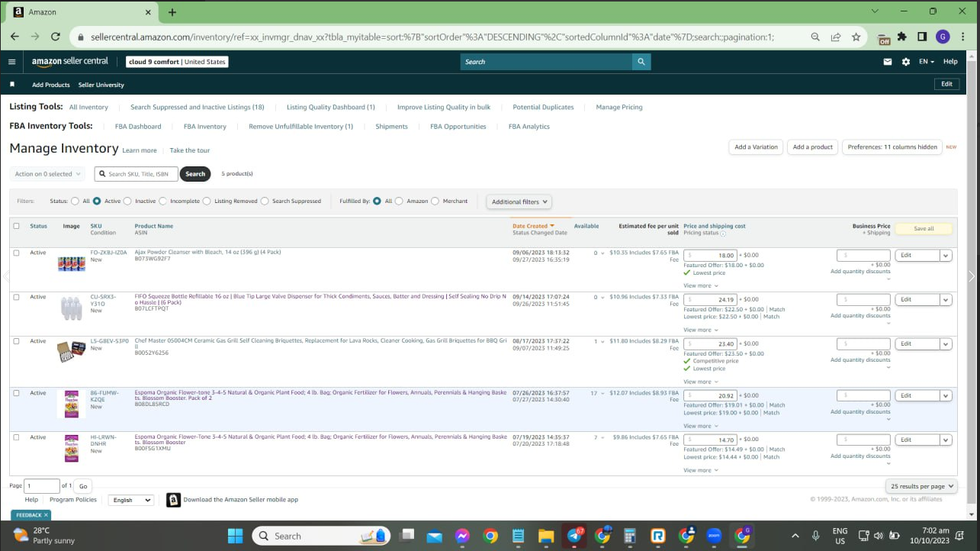Open the Edit dropdown arrow for Chef Master row

[946, 344]
